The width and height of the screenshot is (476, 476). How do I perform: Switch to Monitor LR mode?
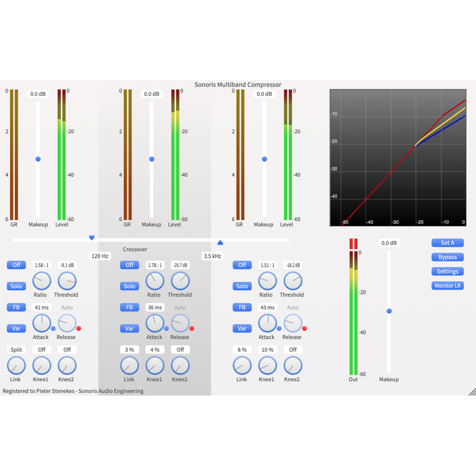pyautogui.click(x=447, y=286)
